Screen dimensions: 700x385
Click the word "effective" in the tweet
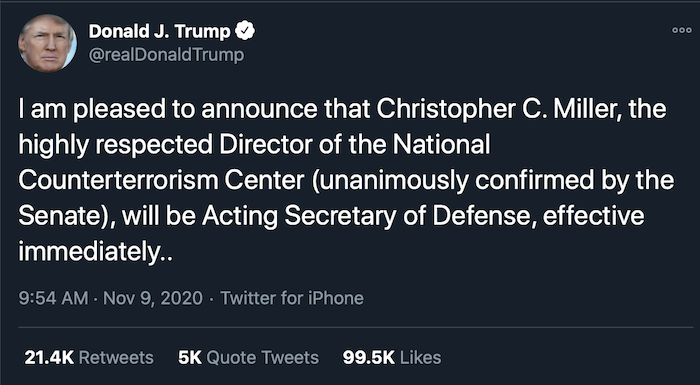[x=593, y=216]
